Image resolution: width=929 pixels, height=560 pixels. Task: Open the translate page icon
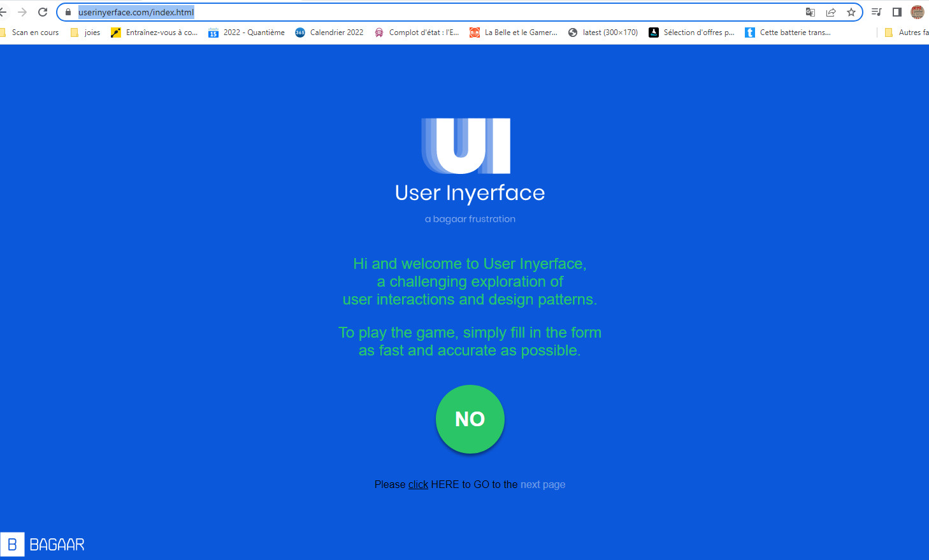810,12
